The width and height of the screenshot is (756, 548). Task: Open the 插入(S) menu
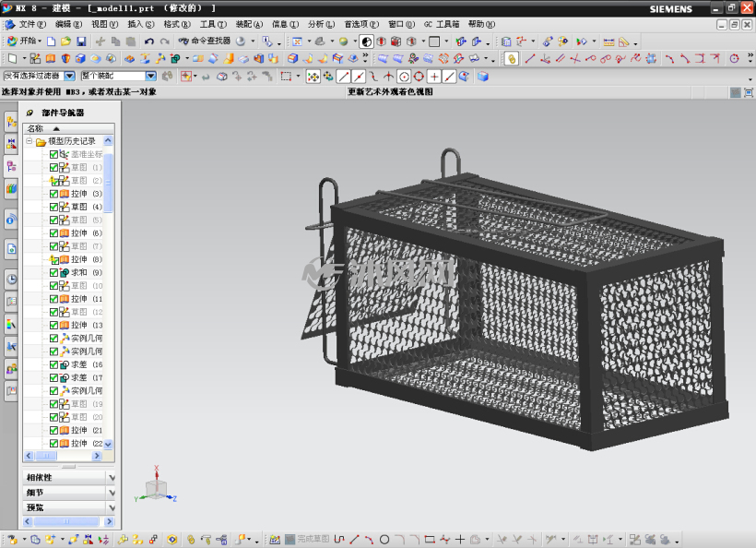coord(141,24)
